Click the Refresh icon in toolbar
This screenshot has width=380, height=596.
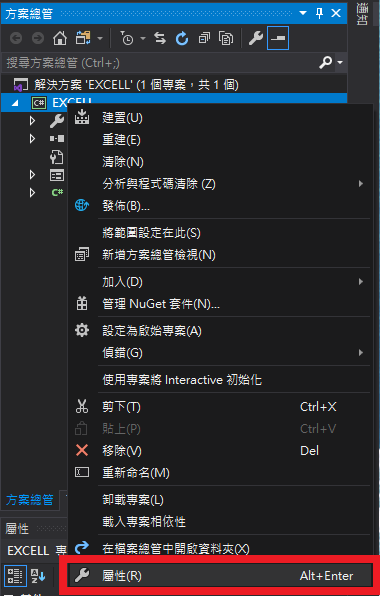182,38
